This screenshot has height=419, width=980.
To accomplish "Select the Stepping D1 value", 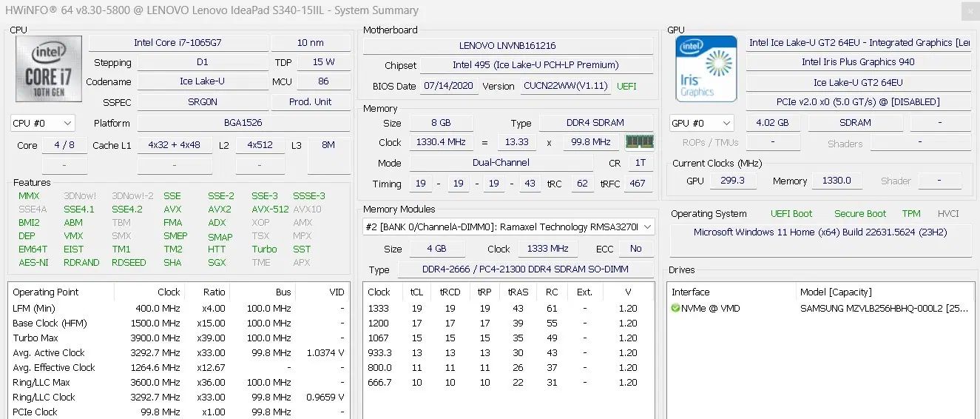I will pos(202,62).
